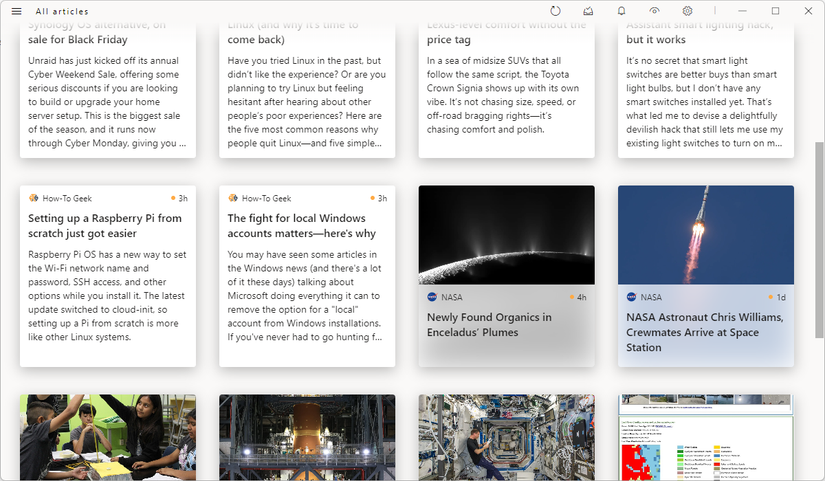This screenshot has height=481, width=825.
Task: Click the Enceladus plumes image thumbnail
Action: [507, 235]
